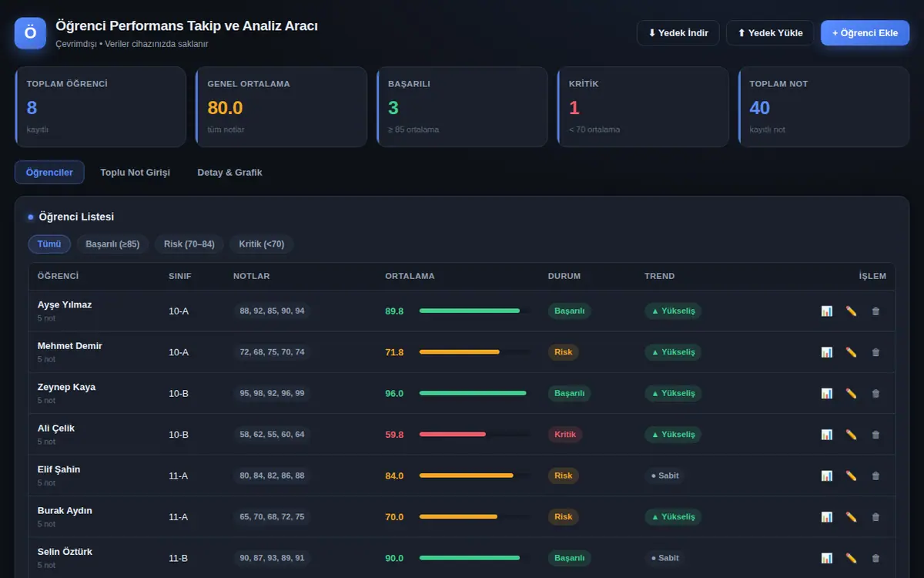Open Ali Çelik's chart icon
Viewport: 924px width, 578px height.
826,435
